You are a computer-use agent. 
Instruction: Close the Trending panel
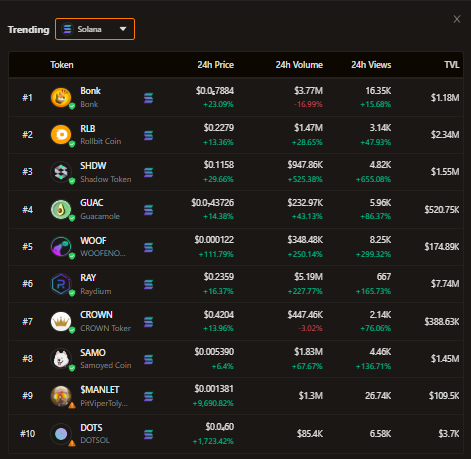click(x=457, y=19)
